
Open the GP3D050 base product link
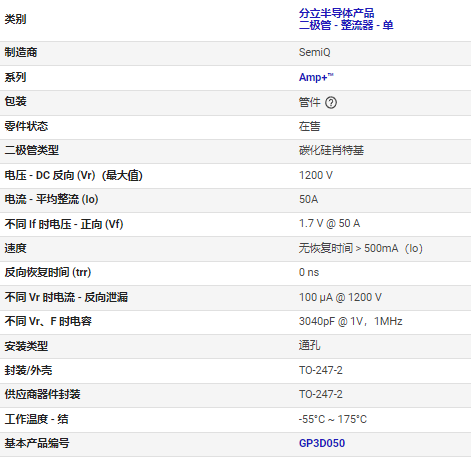point(322,443)
